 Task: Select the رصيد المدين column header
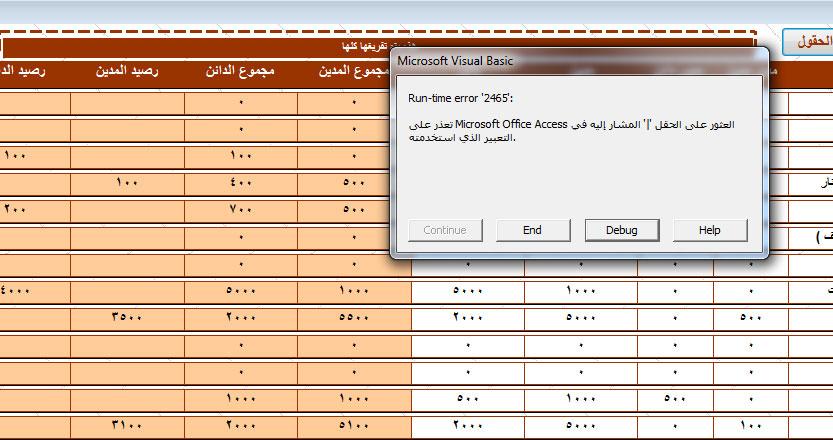click(127, 72)
